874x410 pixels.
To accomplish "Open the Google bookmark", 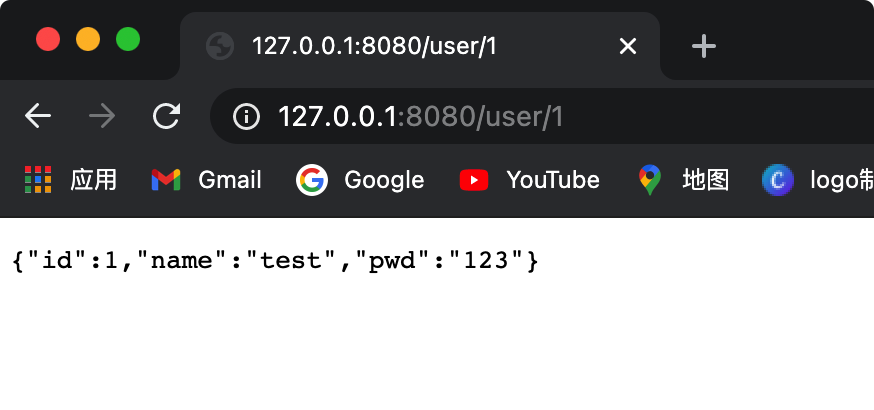I will pos(361,180).
